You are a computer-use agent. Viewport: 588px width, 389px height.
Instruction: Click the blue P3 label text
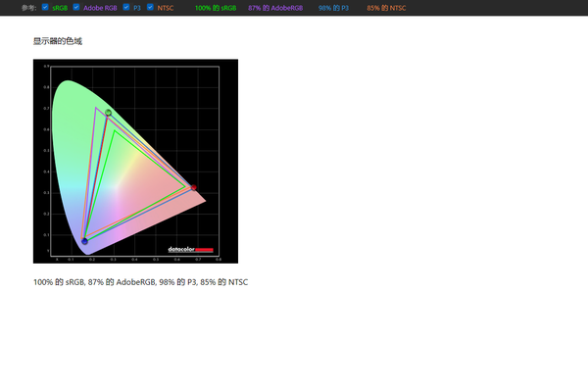pos(137,8)
